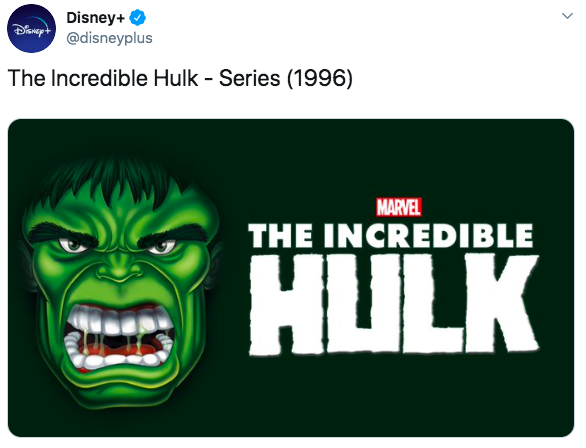
Task: Visit the @disneyplus handle
Action: click(x=109, y=38)
